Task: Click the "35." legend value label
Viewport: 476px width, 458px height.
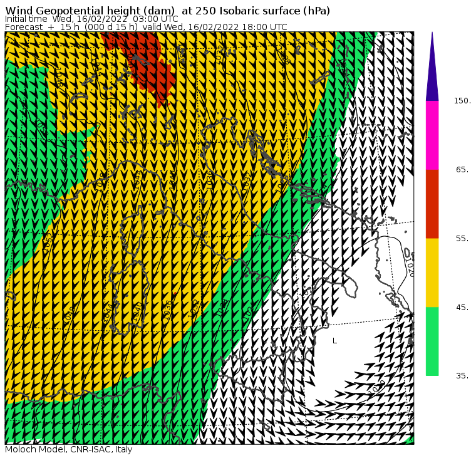Action: point(462,376)
